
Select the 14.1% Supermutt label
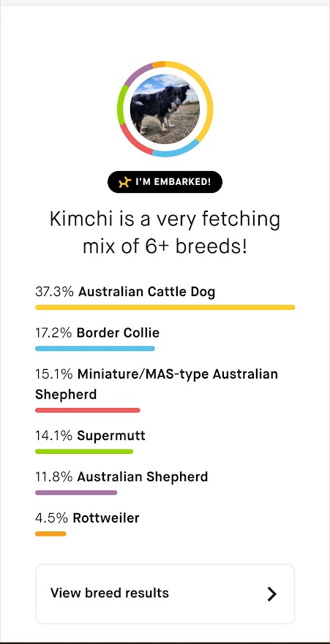point(91,436)
